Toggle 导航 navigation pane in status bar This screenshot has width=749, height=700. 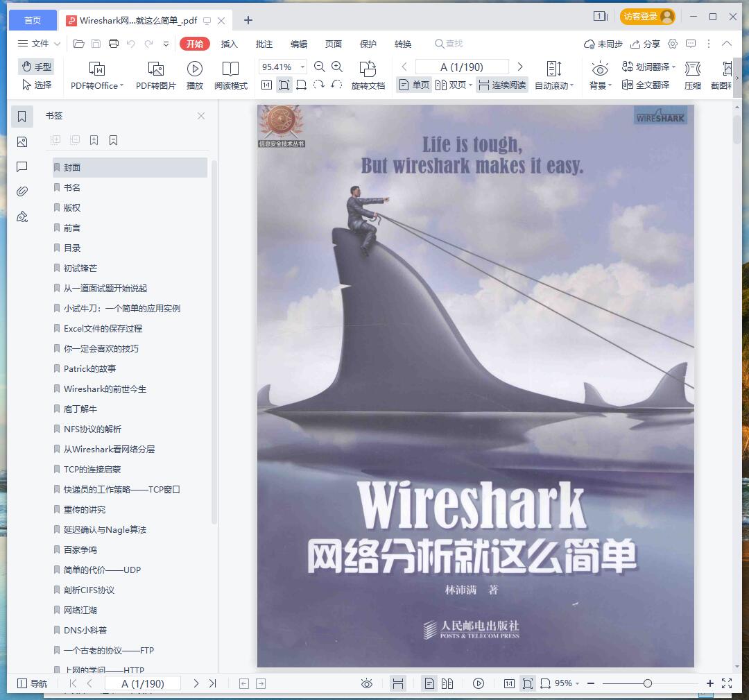33,683
